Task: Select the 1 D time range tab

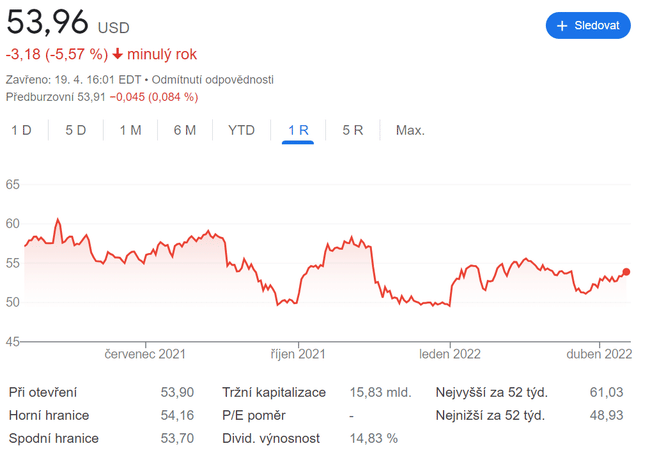Action: point(21,130)
